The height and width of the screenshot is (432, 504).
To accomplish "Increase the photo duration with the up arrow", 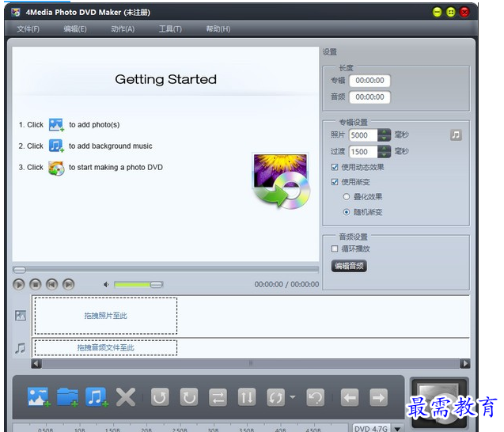I will click(384, 132).
